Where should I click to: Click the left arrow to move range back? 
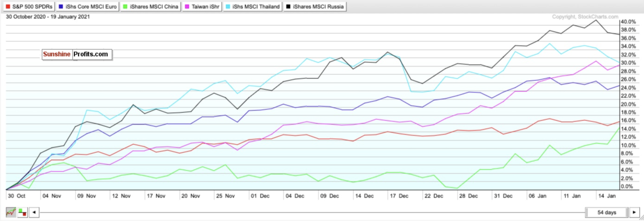pos(34,212)
